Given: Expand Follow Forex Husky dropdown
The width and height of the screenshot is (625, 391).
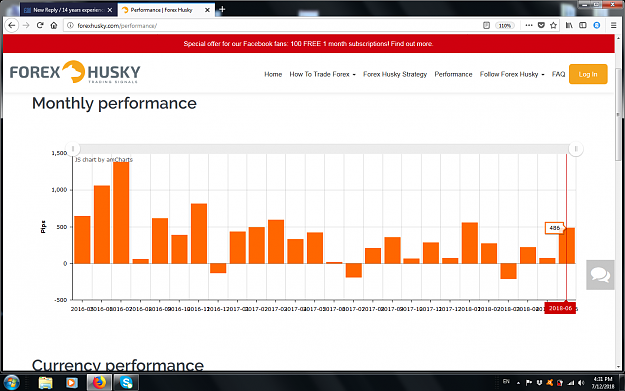Looking at the screenshot, I should coord(512,74).
